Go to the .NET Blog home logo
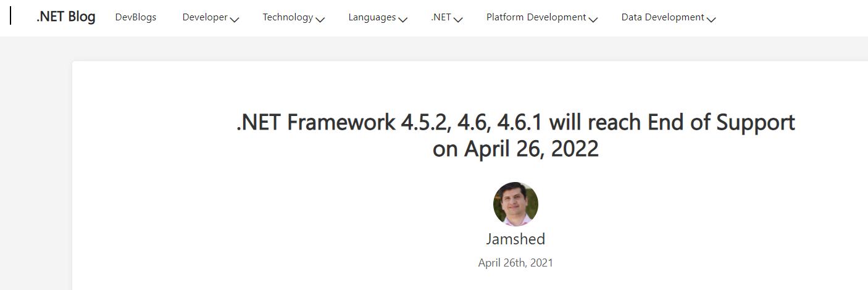This screenshot has height=290, width=868. (x=65, y=17)
